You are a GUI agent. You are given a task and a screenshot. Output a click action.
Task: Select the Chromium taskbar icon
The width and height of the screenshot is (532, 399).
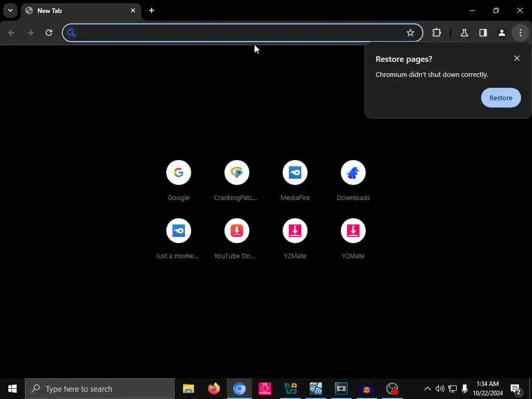239,389
